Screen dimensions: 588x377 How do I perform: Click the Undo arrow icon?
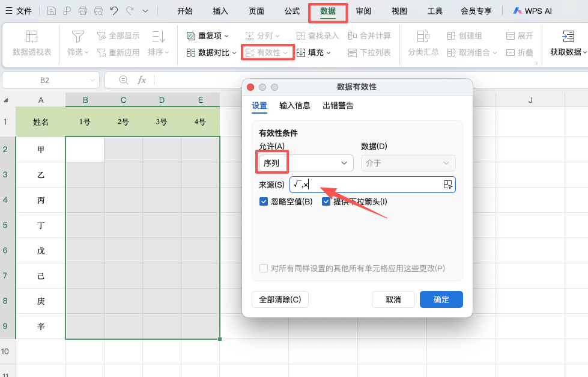(114, 11)
